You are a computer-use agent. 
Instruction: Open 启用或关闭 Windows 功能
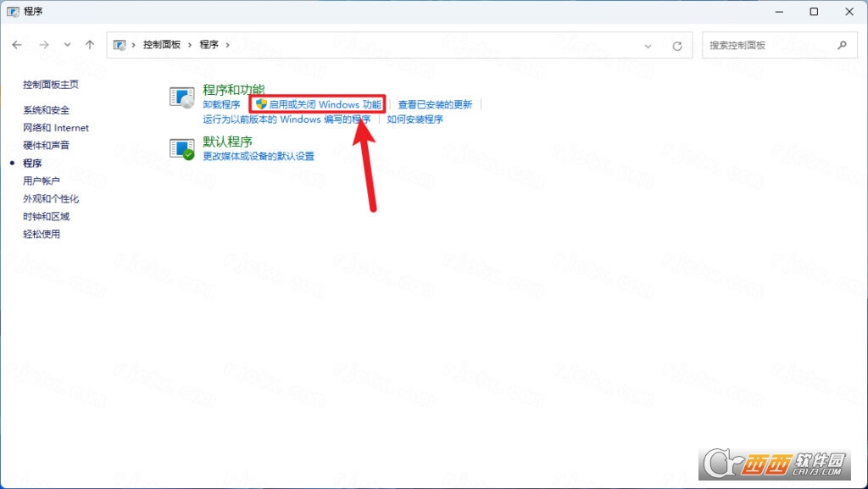click(x=325, y=104)
